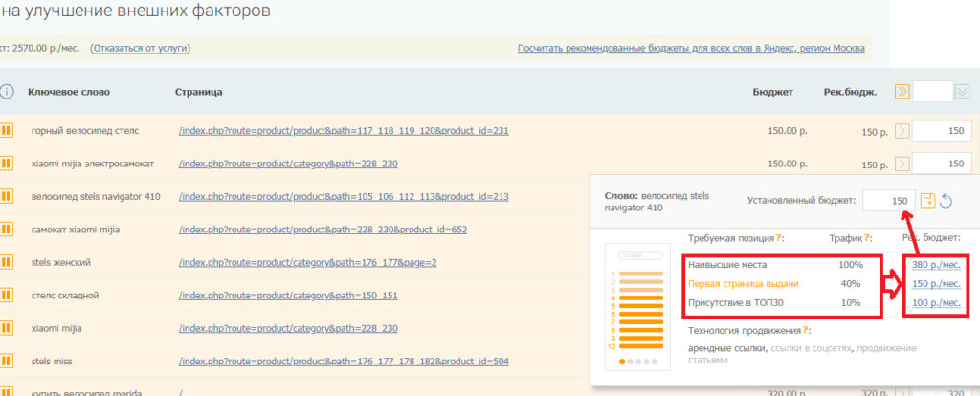The height and width of the screenshot is (396, 980).
Task: Apply recommended budget arrow for xiaomi mijia электросамокат
Action: [x=902, y=164]
